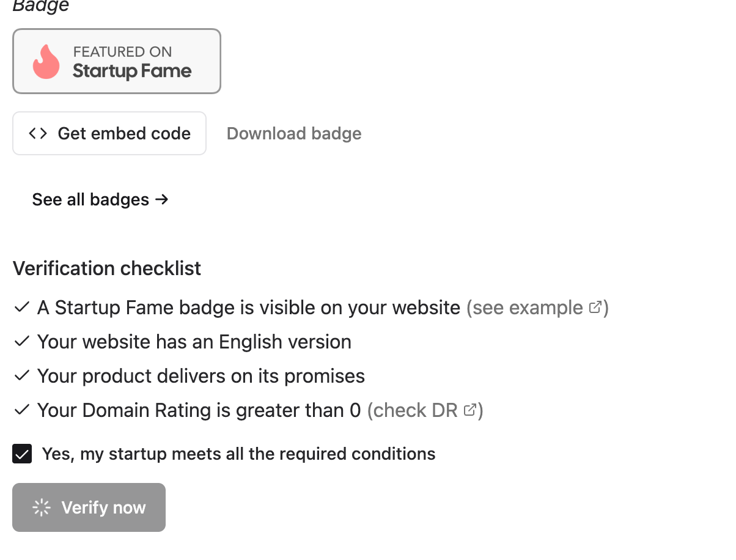Click external-link icon beside see example
Screen dimensions: 736x560
pyautogui.click(x=595, y=307)
